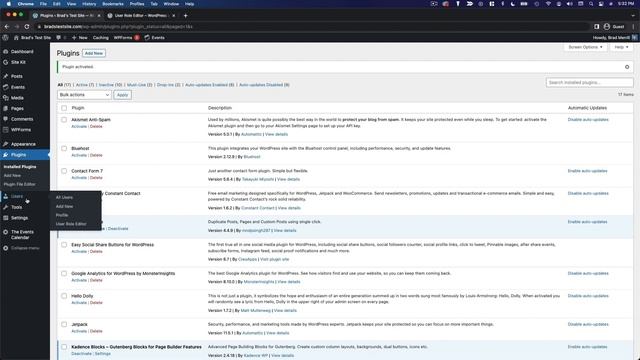
Task: Open User Role Editor from the flyout
Action: [x=71, y=224]
